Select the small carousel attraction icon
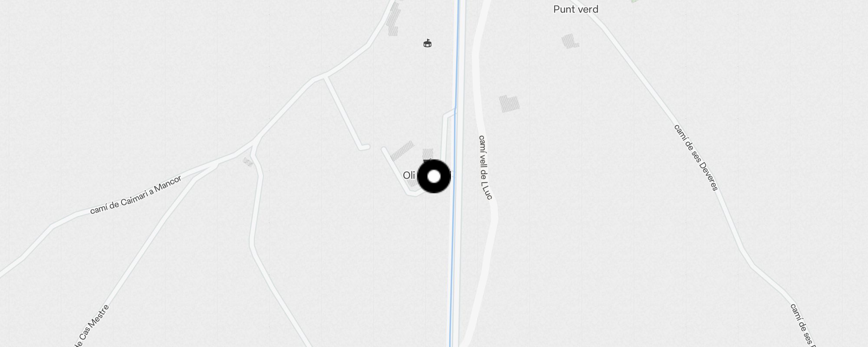Viewport: 868px width, 347px height. click(x=427, y=43)
